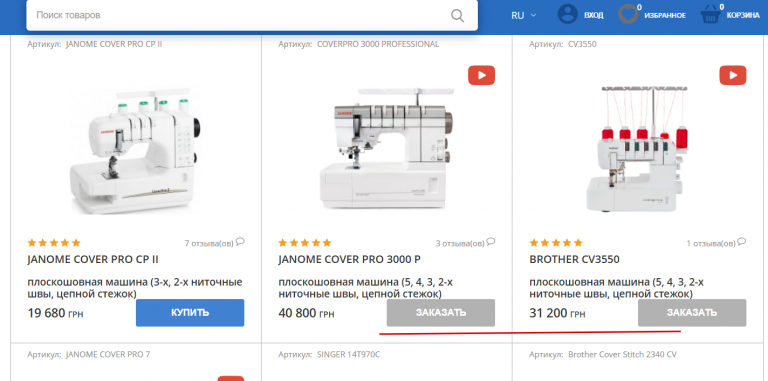
Task: Select the 40 800 грн price text
Action: [307, 313]
